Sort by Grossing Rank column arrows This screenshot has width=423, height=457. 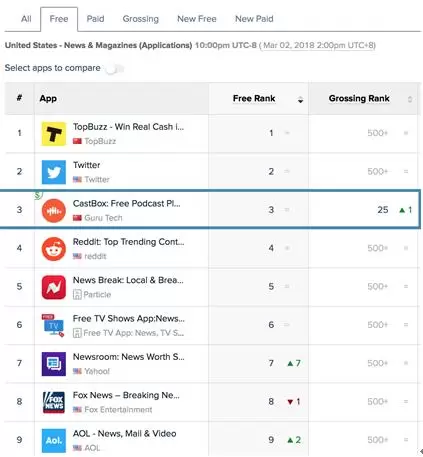410,99
